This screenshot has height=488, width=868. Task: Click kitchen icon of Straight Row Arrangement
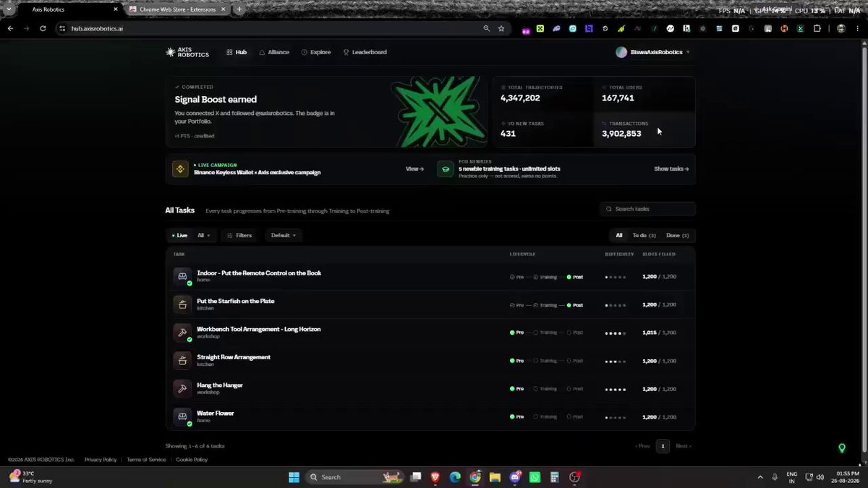(x=182, y=361)
